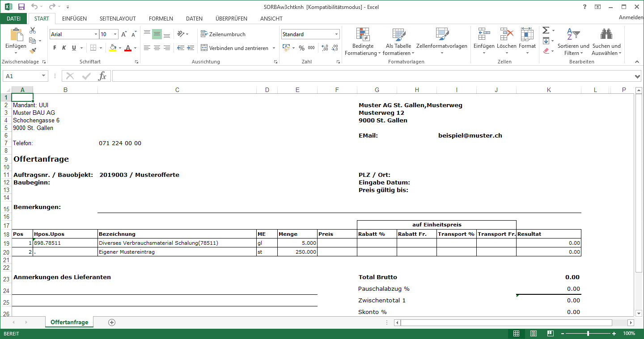The width and height of the screenshot is (644, 339).
Task: Click the AutoSum sigma icon
Action: pos(546,30)
